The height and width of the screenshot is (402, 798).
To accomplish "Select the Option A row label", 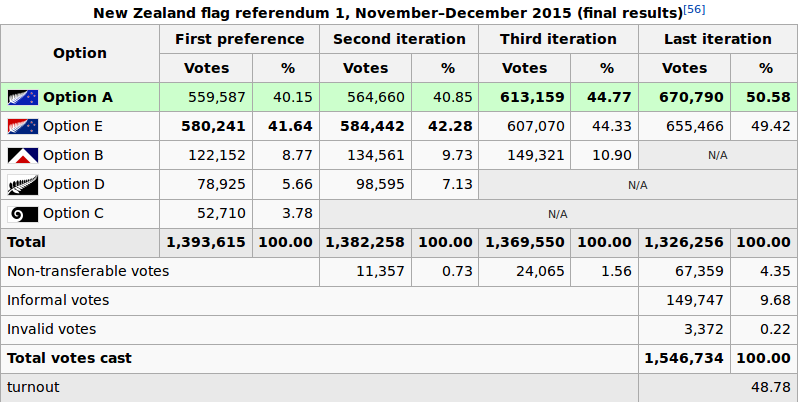I will (x=78, y=98).
